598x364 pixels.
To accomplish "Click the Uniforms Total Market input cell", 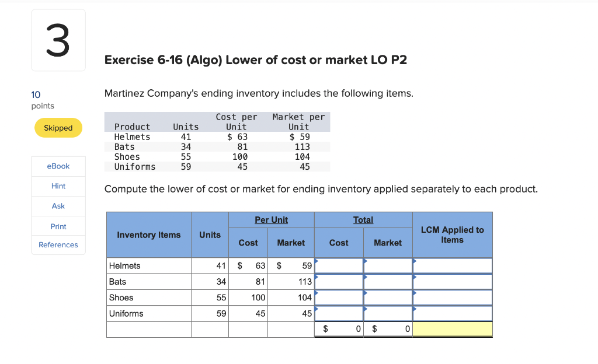I will pos(387,314).
